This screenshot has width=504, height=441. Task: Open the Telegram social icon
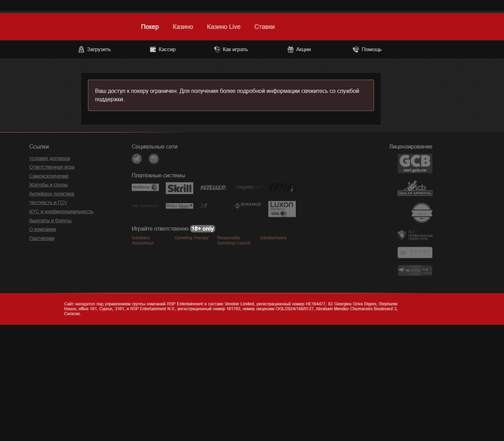pos(137,159)
